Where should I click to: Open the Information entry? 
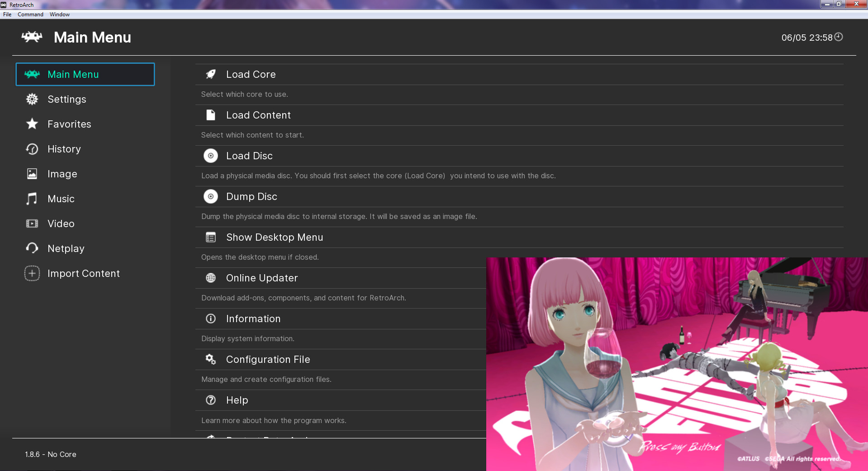click(341, 319)
